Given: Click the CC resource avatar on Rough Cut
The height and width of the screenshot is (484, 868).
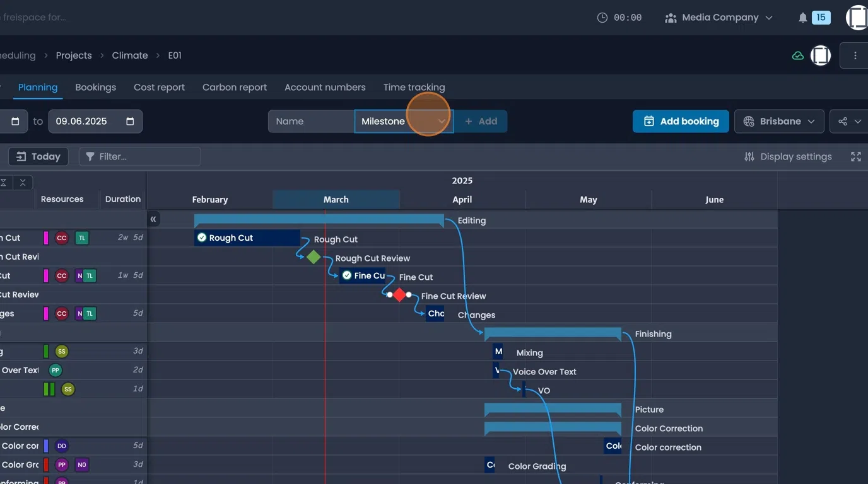Looking at the screenshot, I should [61, 238].
